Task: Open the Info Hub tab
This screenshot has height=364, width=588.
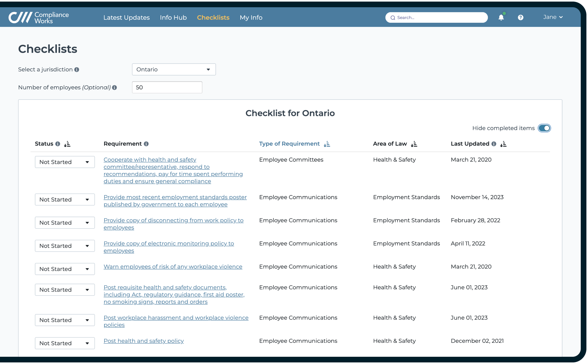Action: [173, 18]
